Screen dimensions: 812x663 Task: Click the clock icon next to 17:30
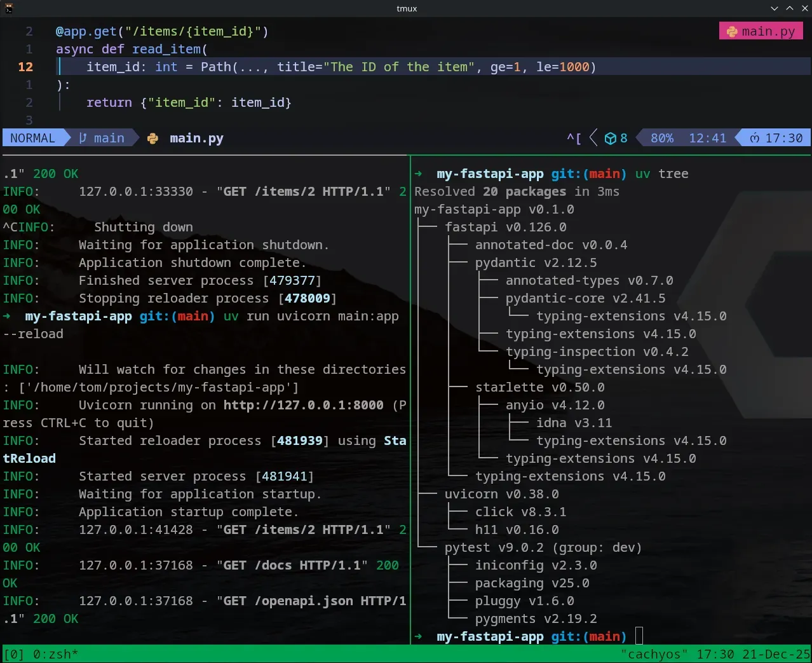click(x=755, y=139)
